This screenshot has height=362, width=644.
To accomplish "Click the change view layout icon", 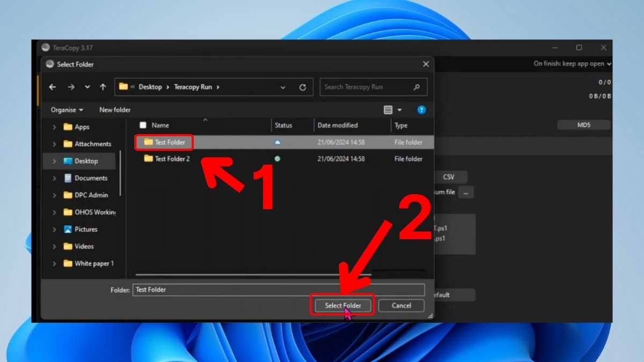I will point(388,110).
